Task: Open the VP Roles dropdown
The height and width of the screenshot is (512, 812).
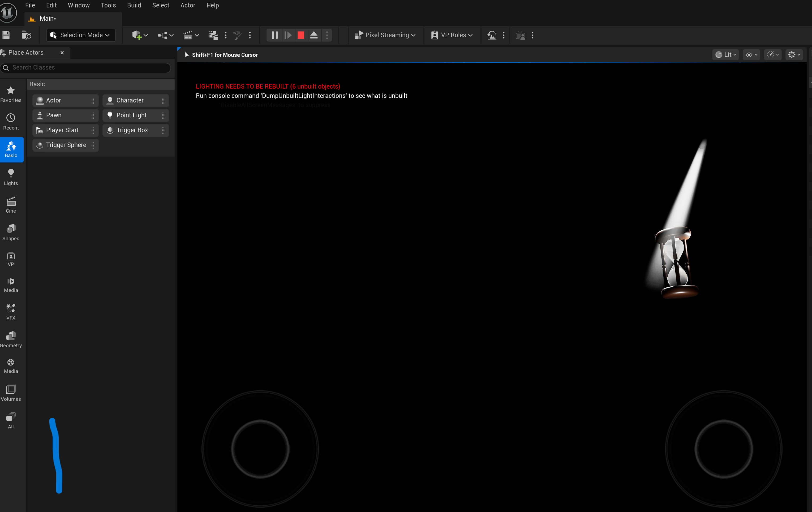Action: 452,35
